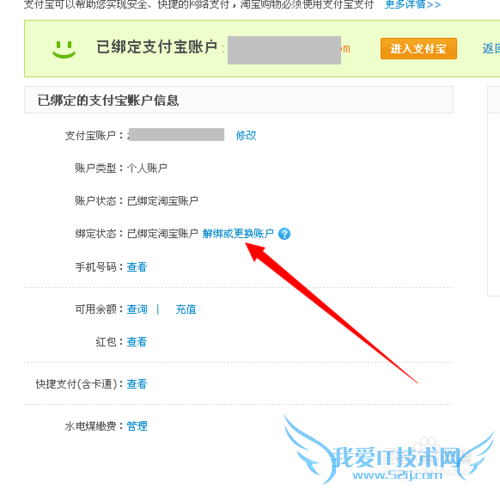Click the green smiley face icon
500x490 pixels.
64,49
